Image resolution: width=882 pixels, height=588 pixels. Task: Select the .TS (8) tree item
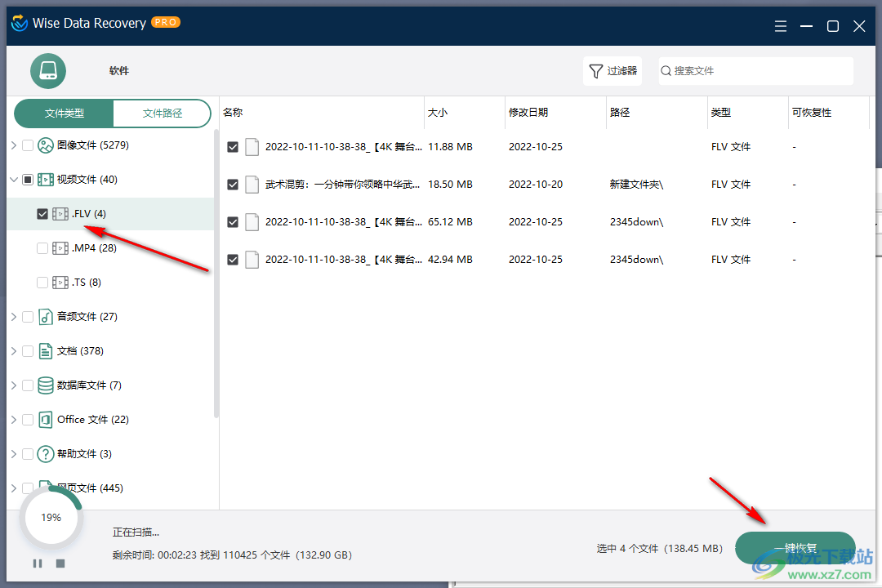110,283
